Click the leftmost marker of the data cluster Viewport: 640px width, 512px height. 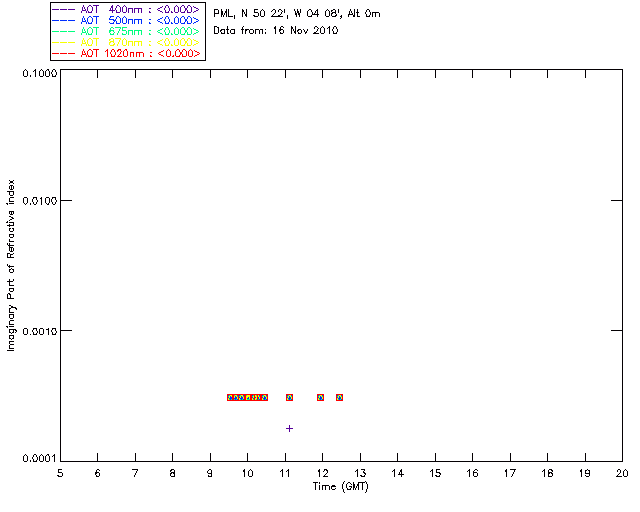(231, 397)
